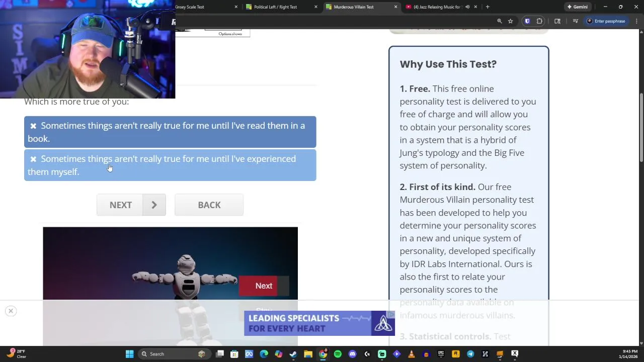644x362 pixels.
Task: Open Telegram from the taskbar
Action: (x=470, y=354)
